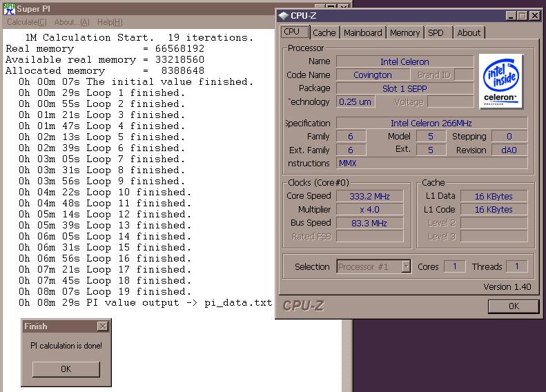The width and height of the screenshot is (546, 392).
Task: Click the empty Rated FSB field
Action: 369,236
